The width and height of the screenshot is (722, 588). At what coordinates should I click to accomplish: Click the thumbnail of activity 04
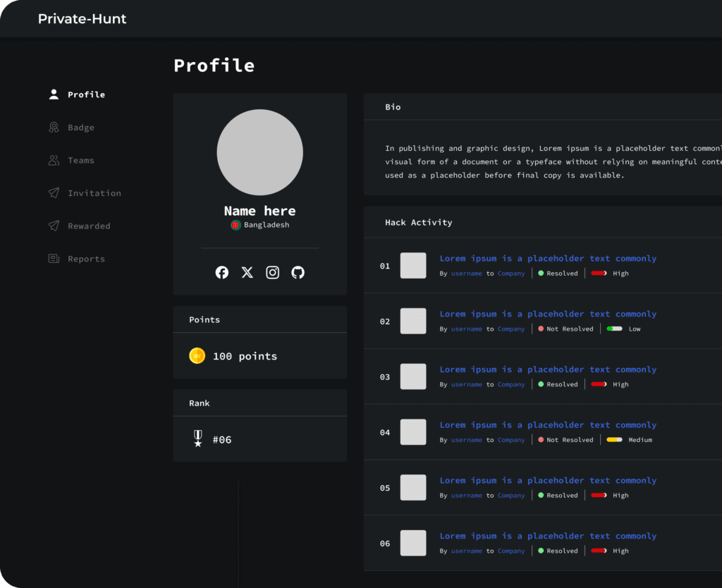413,432
